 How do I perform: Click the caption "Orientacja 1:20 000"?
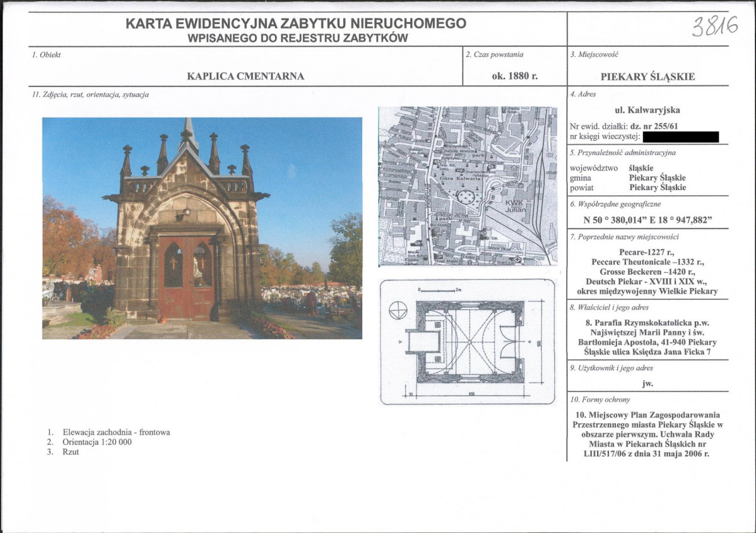pyautogui.click(x=99, y=442)
